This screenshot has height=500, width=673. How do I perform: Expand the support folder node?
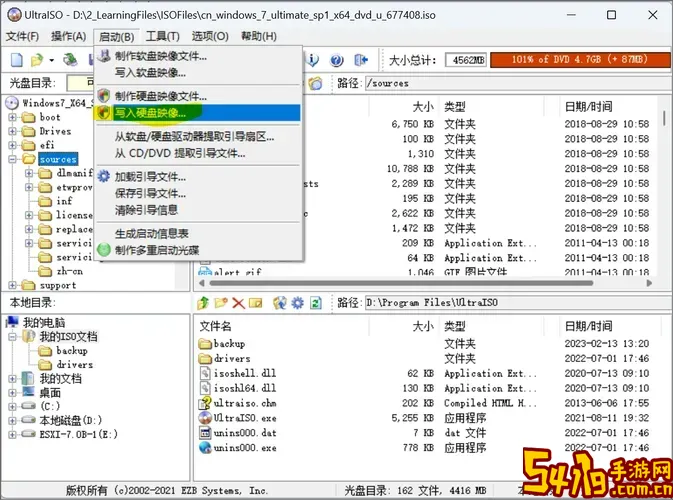pyautogui.click(x=12, y=285)
